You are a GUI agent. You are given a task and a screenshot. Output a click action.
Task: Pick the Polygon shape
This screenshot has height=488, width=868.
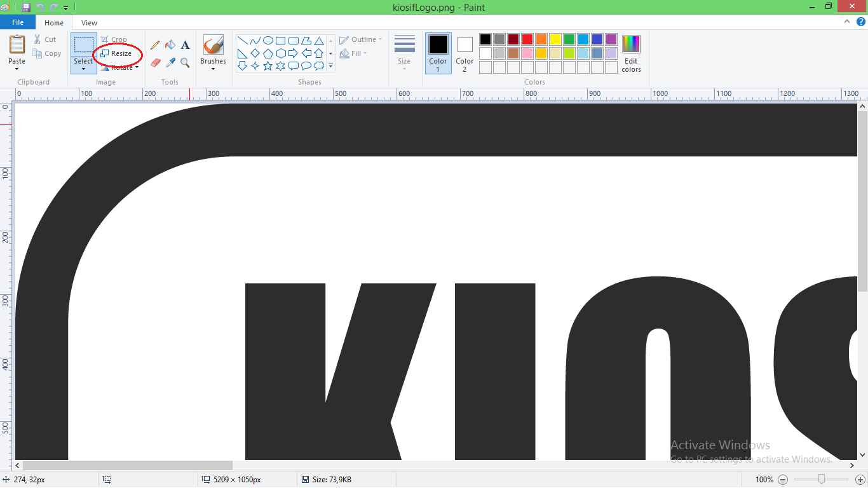coord(306,41)
